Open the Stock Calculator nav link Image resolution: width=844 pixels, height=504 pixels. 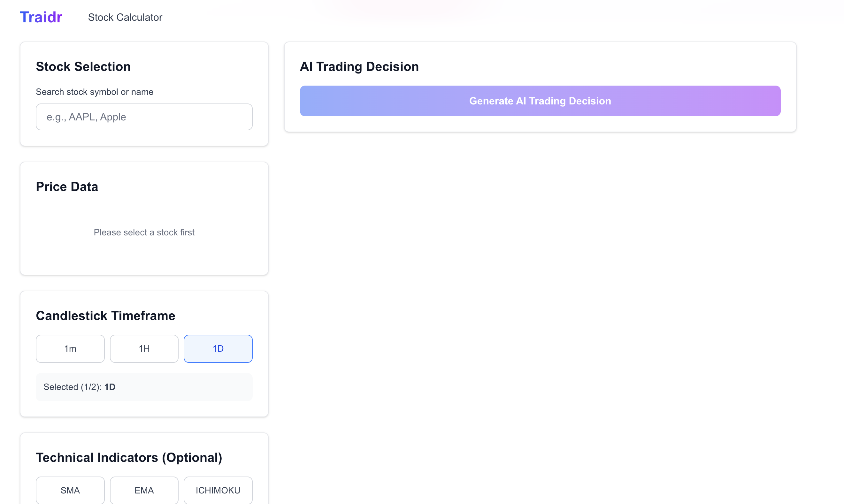click(125, 17)
